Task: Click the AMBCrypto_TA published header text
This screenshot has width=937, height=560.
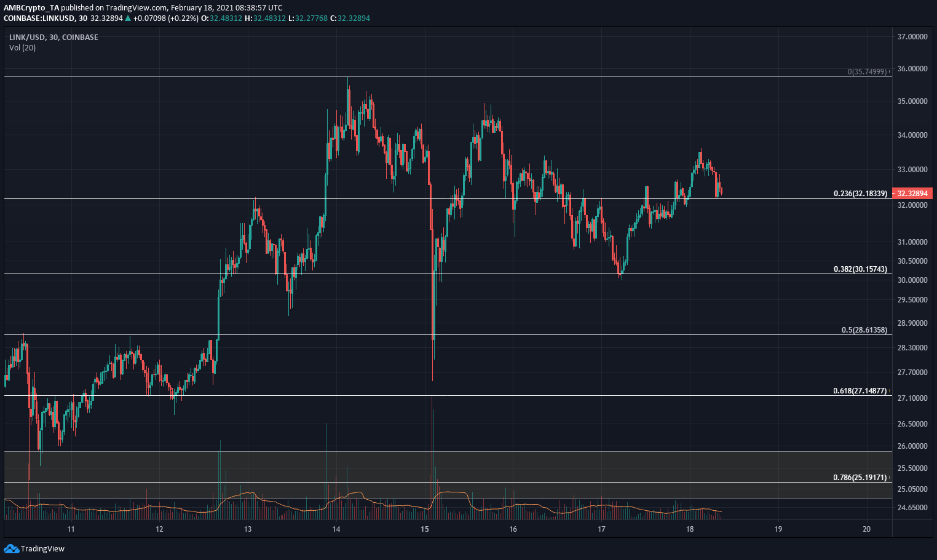Action: [x=143, y=8]
